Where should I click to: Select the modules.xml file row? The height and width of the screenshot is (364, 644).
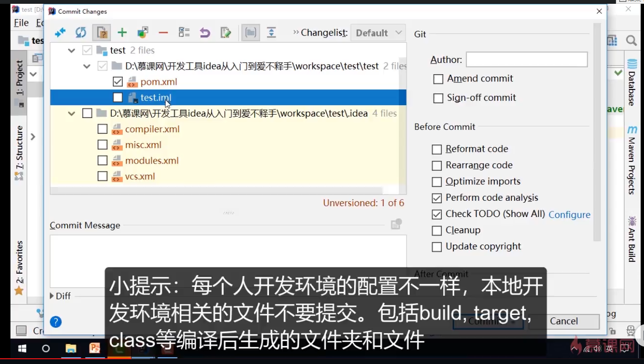[x=228, y=160]
